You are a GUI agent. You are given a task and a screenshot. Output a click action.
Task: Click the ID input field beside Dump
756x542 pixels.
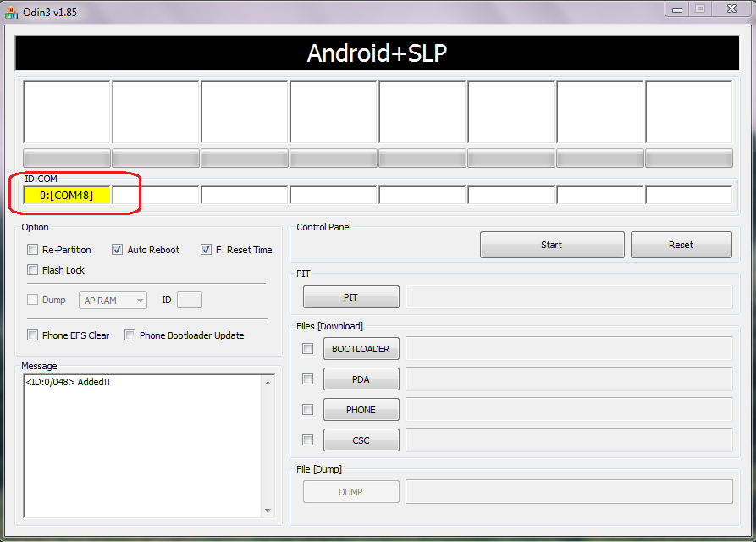190,300
